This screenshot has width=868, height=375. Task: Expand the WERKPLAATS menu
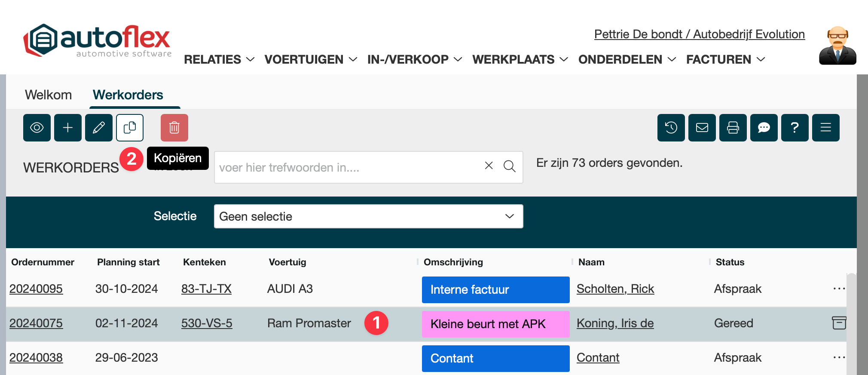(520, 59)
